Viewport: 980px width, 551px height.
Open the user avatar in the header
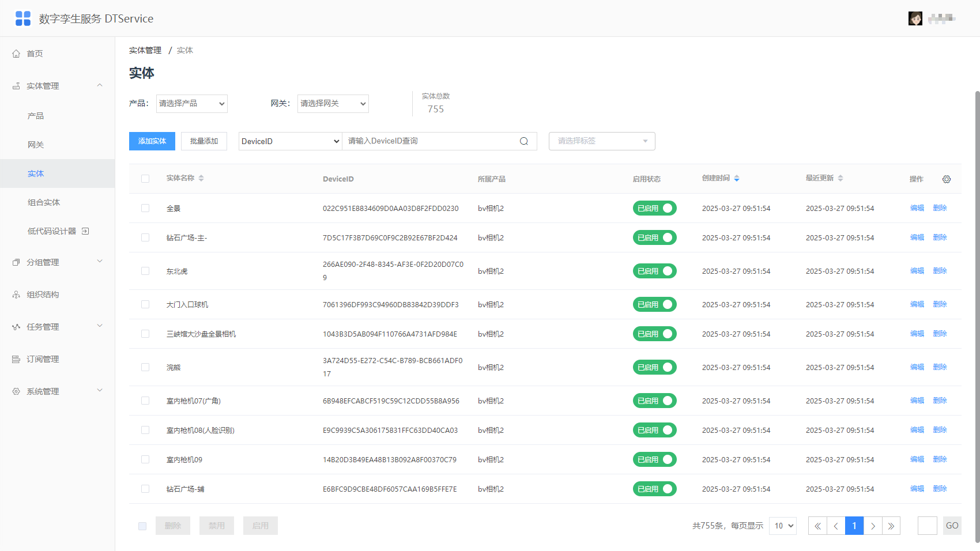(915, 18)
